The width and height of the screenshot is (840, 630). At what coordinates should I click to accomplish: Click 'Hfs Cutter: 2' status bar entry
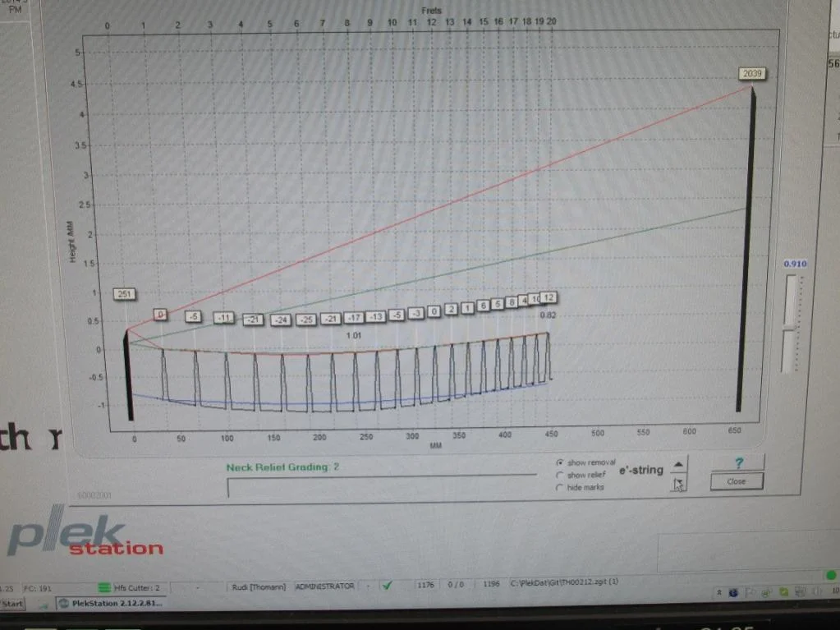point(136,587)
